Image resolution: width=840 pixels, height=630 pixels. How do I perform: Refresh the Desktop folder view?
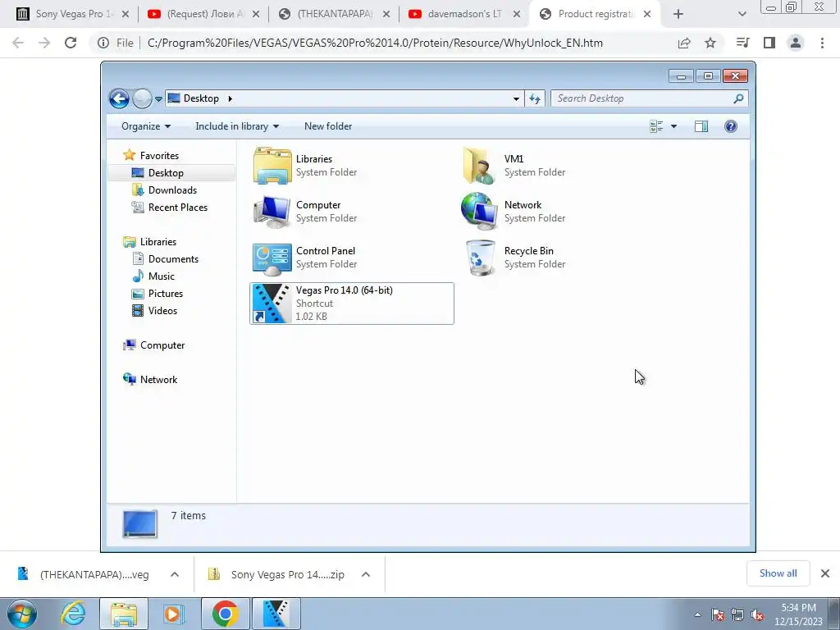(x=535, y=98)
